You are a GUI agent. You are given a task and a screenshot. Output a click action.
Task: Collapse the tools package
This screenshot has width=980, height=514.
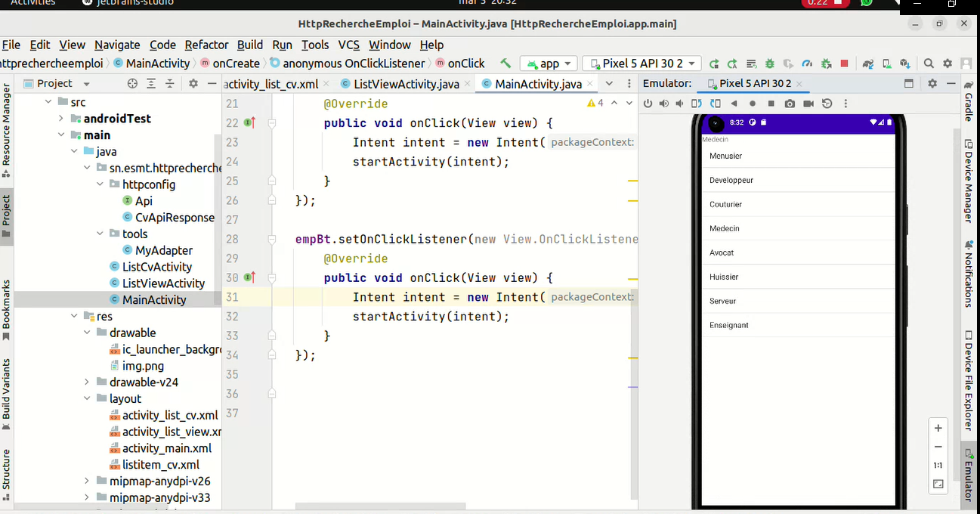point(100,234)
